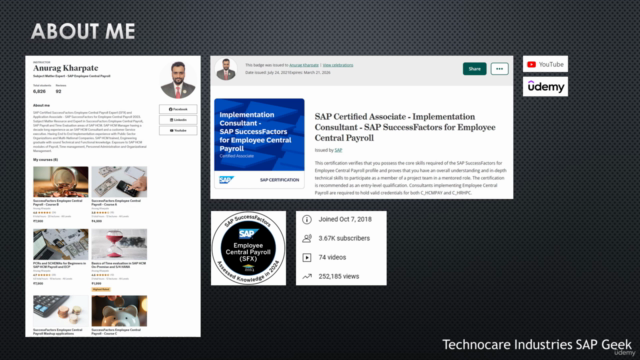The height and width of the screenshot is (360, 640).
Task: Click the SAP logo on certification badge
Action: click(226, 180)
